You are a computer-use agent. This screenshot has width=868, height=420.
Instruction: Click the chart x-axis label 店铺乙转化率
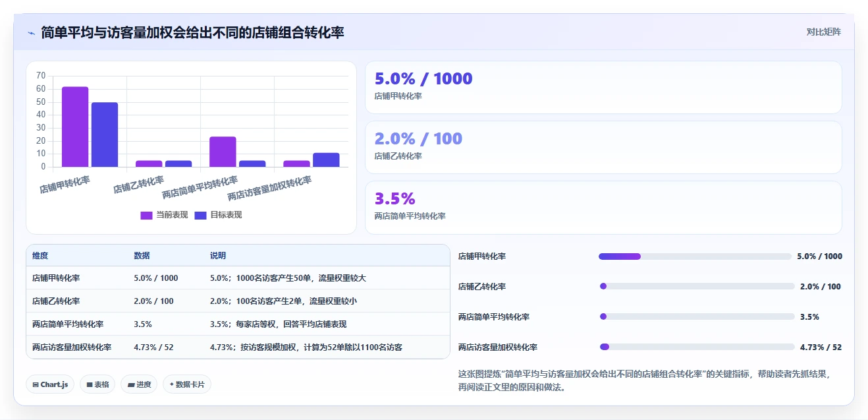(x=138, y=185)
